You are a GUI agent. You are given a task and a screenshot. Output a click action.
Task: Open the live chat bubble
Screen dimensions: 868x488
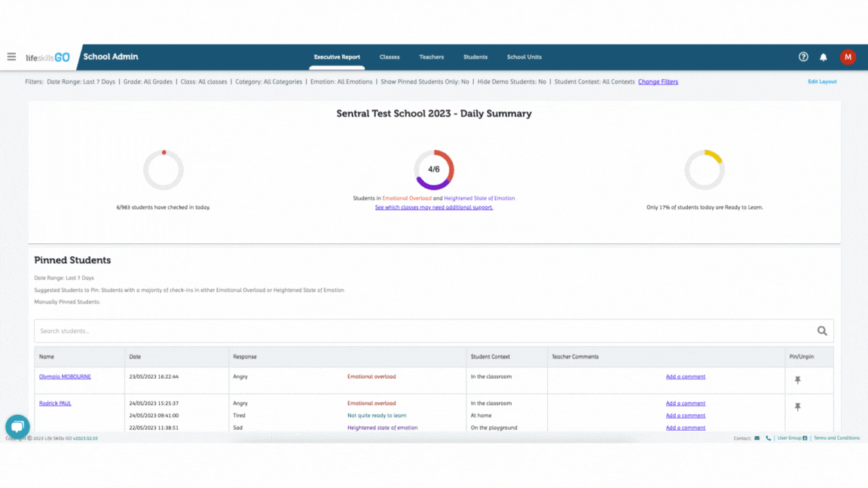point(17,426)
